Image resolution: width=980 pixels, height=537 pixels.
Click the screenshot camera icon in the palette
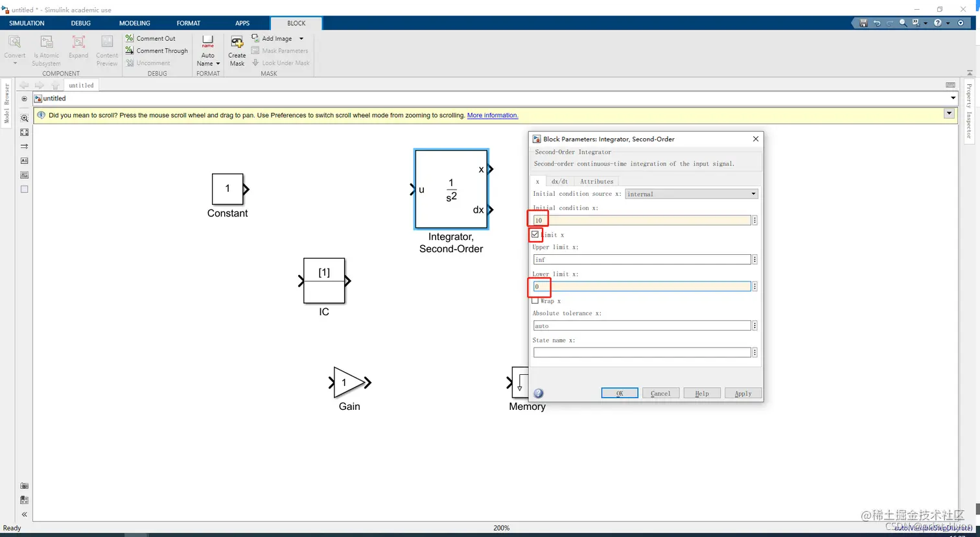24,486
